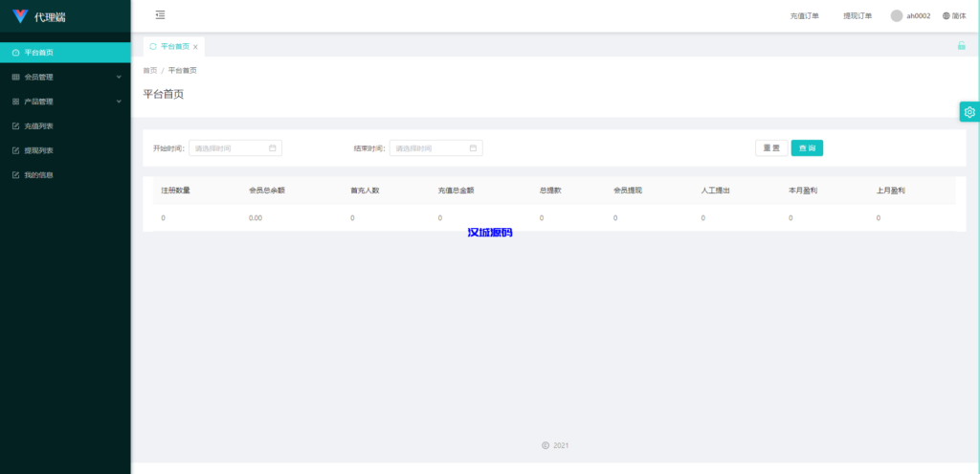Click the 产品管理 sidebar grid icon
Viewport: 980px width, 474px height.
tap(15, 102)
